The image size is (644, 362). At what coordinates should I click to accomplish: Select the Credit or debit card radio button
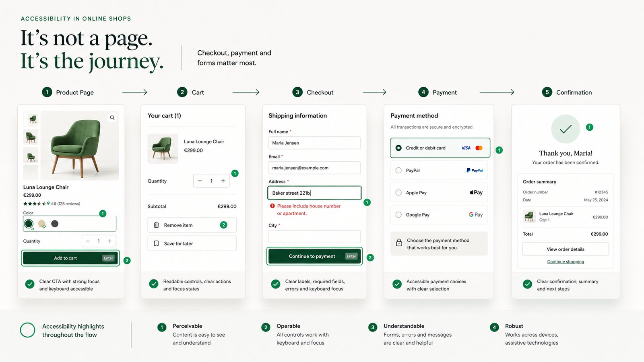click(398, 148)
